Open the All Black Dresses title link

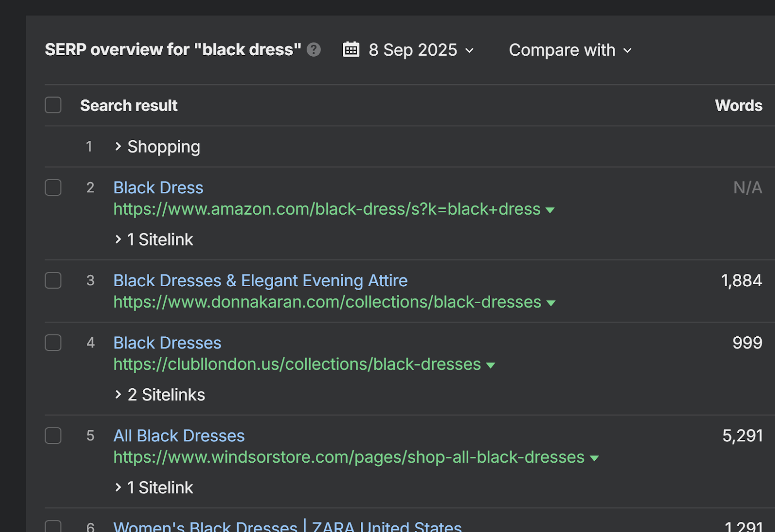coord(179,436)
